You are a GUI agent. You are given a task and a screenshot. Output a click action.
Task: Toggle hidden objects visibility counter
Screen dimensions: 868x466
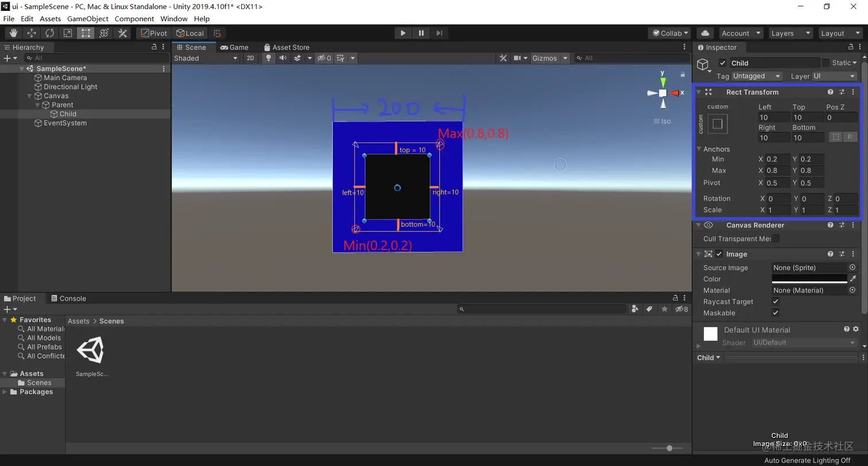(x=324, y=58)
